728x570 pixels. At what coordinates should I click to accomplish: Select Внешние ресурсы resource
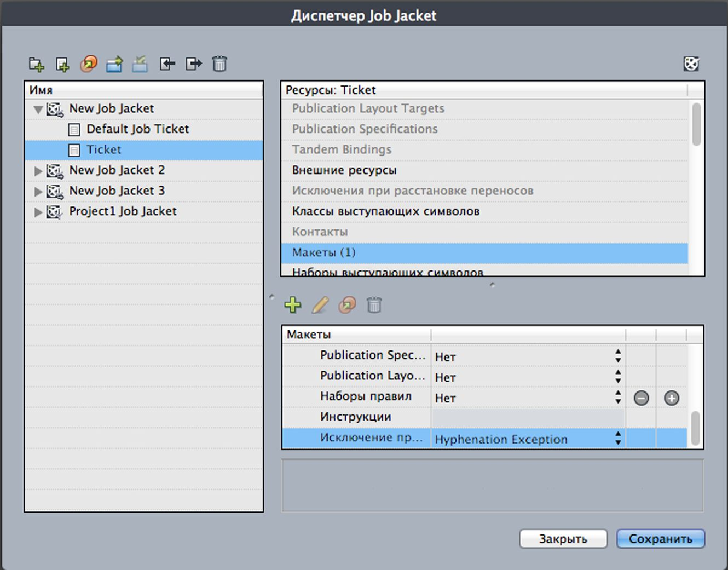pos(484,170)
